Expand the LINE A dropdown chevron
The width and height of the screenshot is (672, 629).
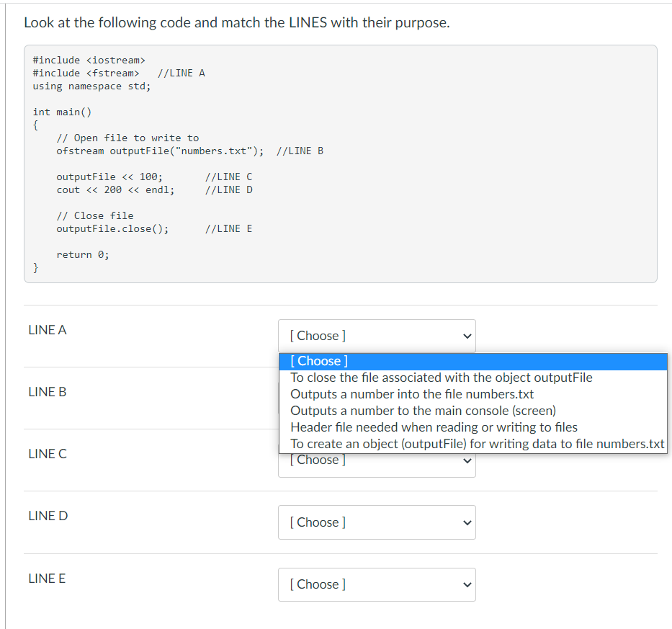click(x=465, y=336)
